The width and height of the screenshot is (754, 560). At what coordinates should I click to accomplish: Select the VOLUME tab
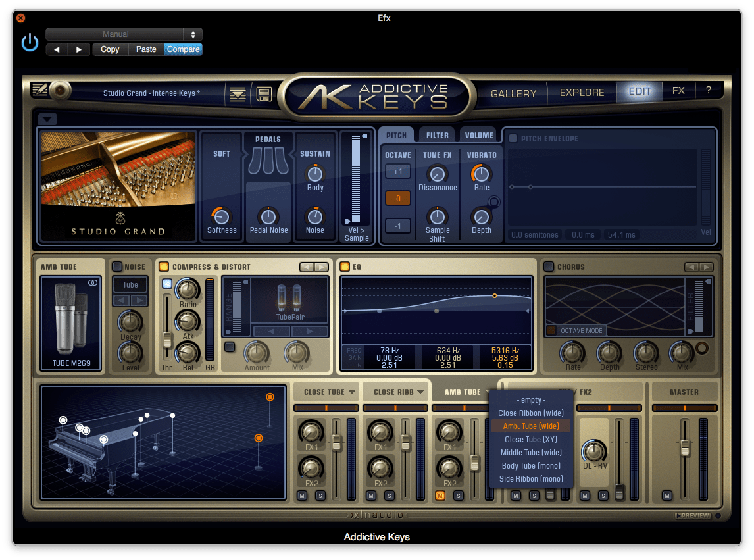pyautogui.click(x=479, y=136)
